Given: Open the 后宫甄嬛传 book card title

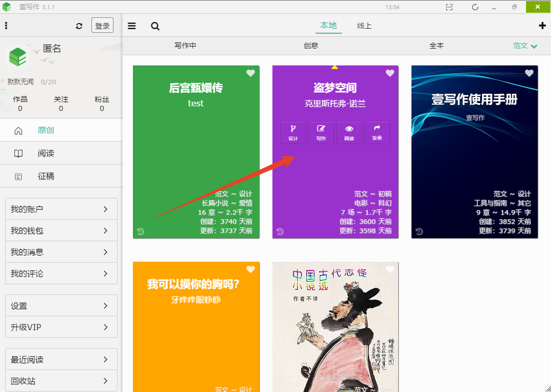Looking at the screenshot, I should 196,88.
